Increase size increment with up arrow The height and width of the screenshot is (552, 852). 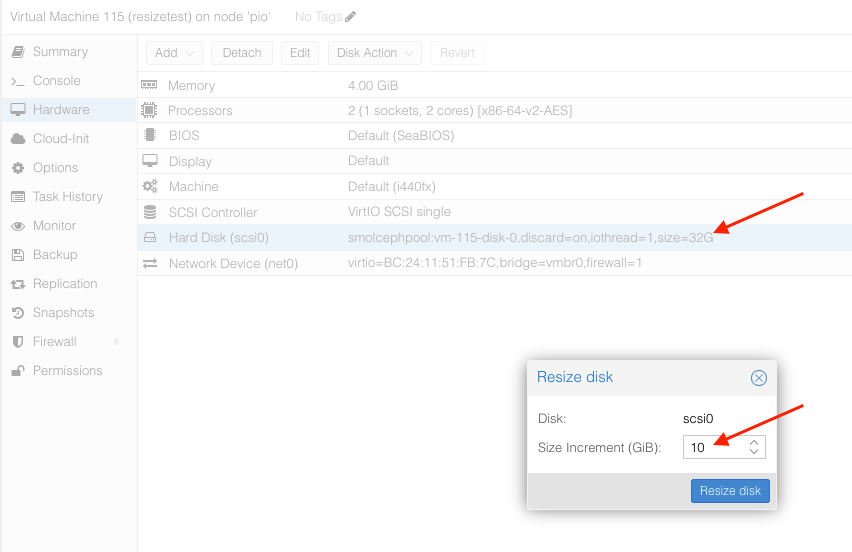click(755, 441)
